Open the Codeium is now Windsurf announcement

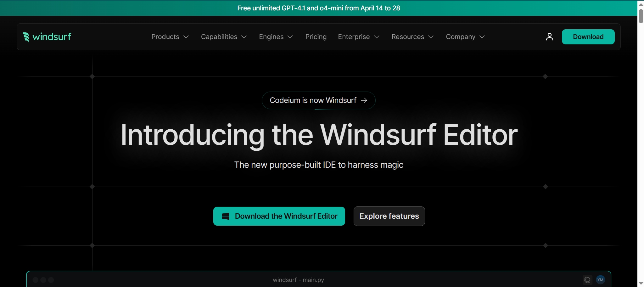318,100
